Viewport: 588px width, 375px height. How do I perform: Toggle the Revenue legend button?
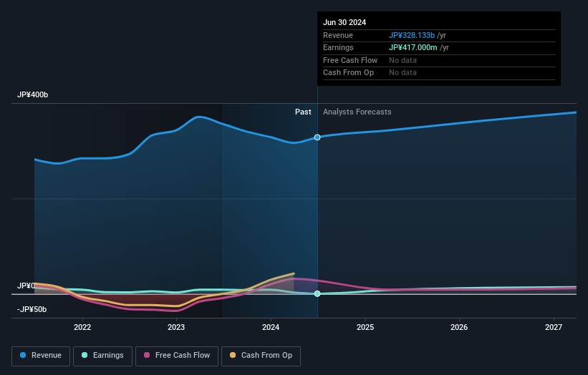[x=41, y=356]
